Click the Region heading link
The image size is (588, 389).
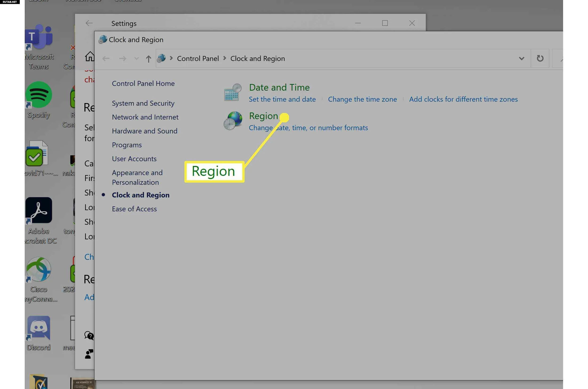tap(263, 116)
